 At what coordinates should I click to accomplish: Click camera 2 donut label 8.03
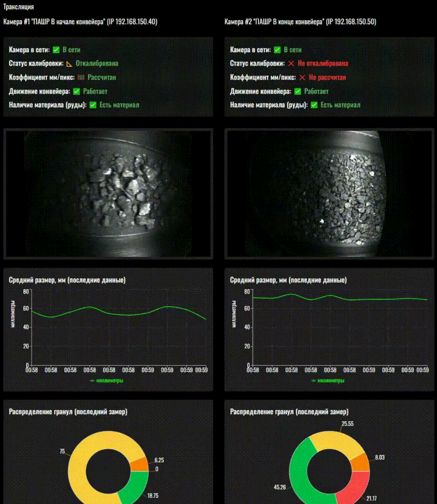(380, 457)
